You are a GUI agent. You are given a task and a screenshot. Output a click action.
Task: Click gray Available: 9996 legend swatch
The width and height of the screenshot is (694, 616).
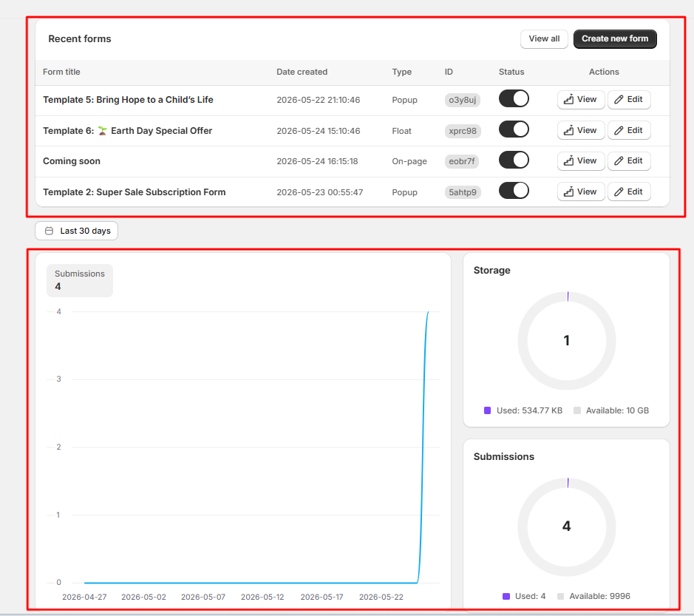560,596
